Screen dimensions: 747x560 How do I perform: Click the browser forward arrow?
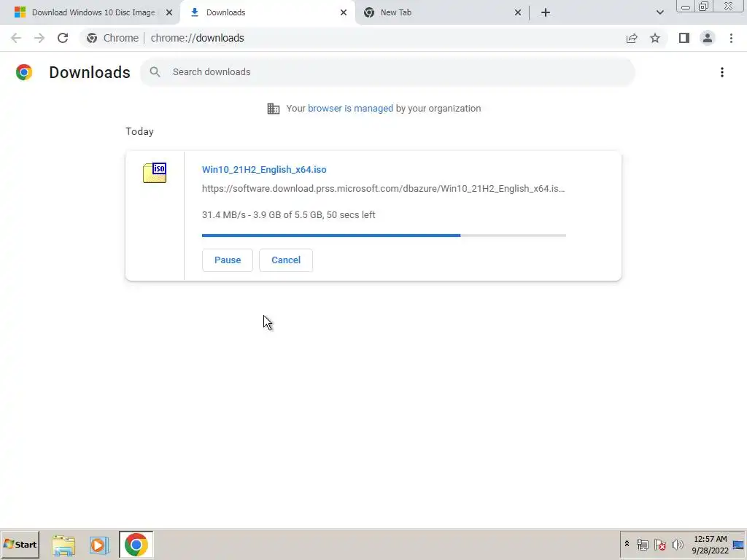(x=39, y=38)
